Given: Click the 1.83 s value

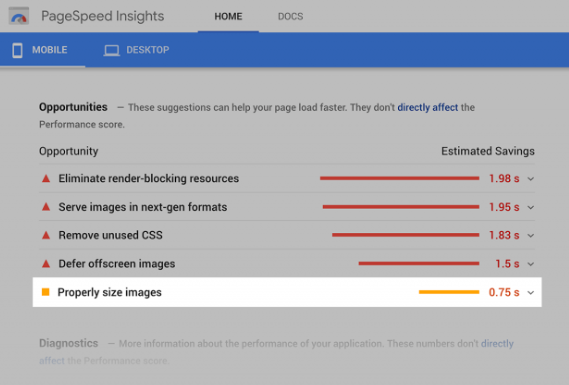Looking at the screenshot, I should tap(504, 235).
